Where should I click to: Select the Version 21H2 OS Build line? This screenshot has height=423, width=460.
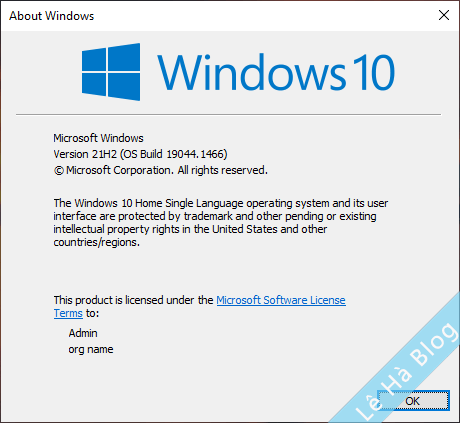140,154
